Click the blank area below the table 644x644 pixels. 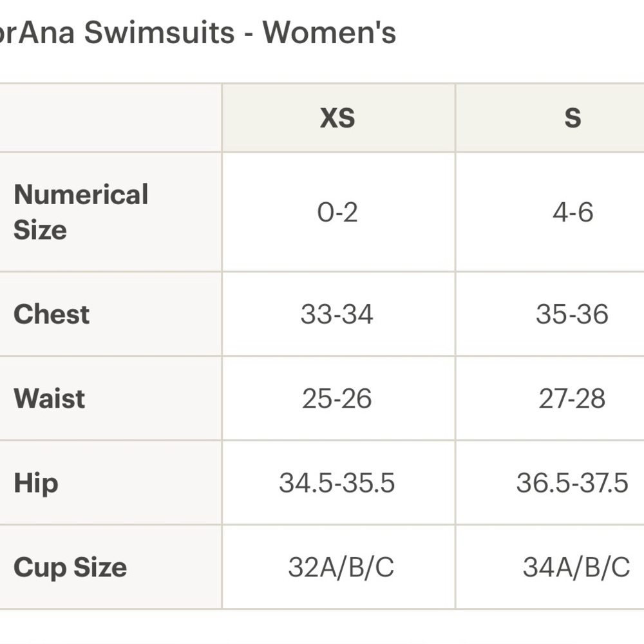(322, 627)
